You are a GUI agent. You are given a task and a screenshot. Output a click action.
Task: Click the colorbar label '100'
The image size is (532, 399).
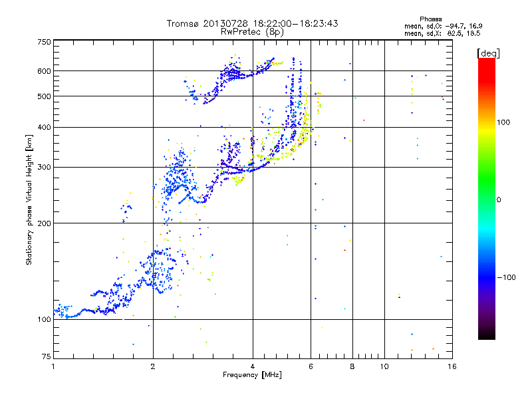[x=503, y=122]
